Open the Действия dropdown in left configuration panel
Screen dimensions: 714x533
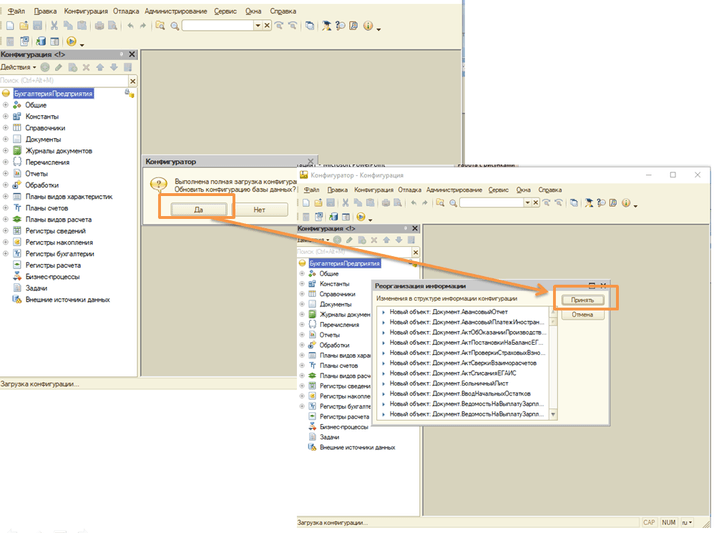tap(19, 67)
